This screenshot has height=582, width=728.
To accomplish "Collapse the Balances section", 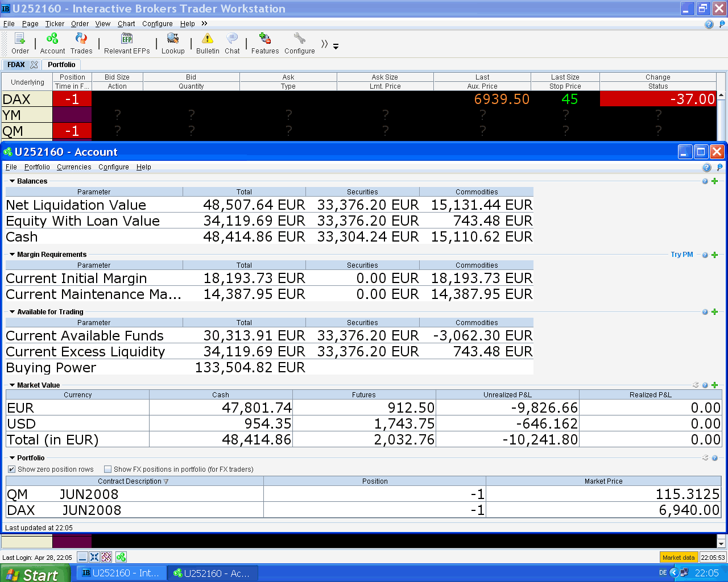I will pos(12,181).
